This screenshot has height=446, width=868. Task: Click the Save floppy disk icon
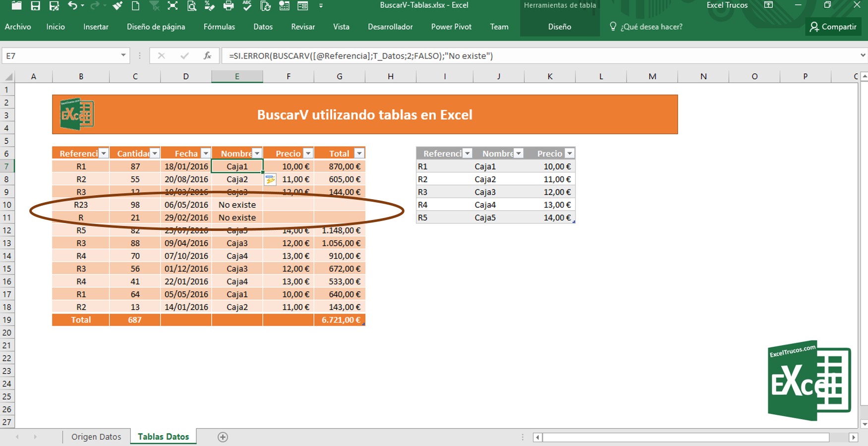pos(35,5)
